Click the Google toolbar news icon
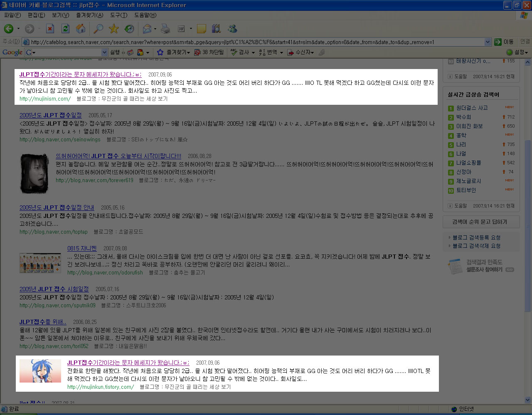 [x=130, y=52]
